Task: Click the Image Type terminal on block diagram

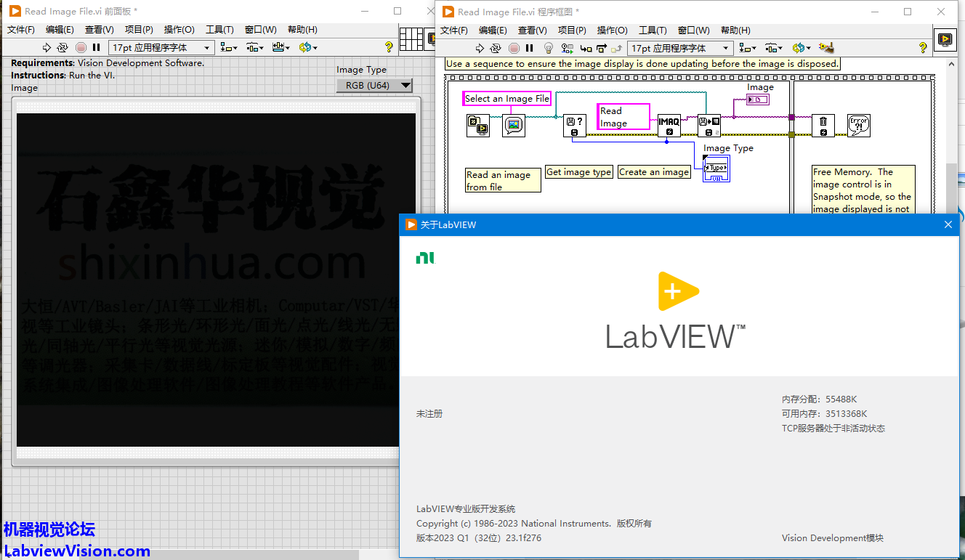Action: tap(716, 169)
